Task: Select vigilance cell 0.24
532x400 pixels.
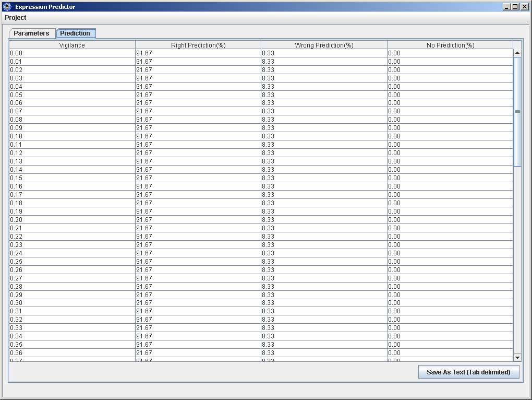Action: (72, 253)
